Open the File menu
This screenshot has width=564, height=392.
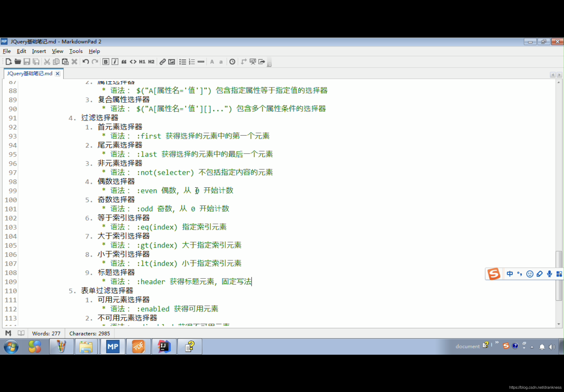(7, 51)
